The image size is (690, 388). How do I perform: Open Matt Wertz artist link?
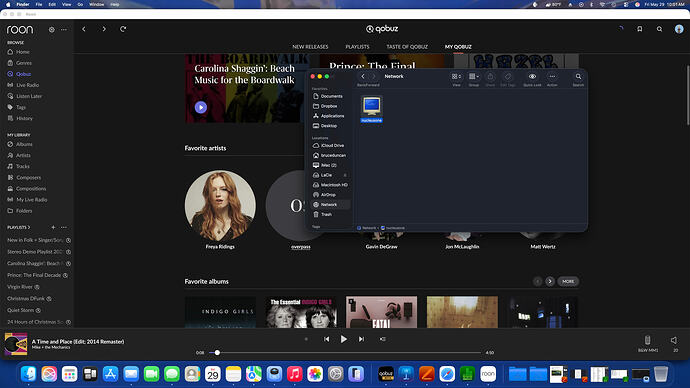point(543,247)
